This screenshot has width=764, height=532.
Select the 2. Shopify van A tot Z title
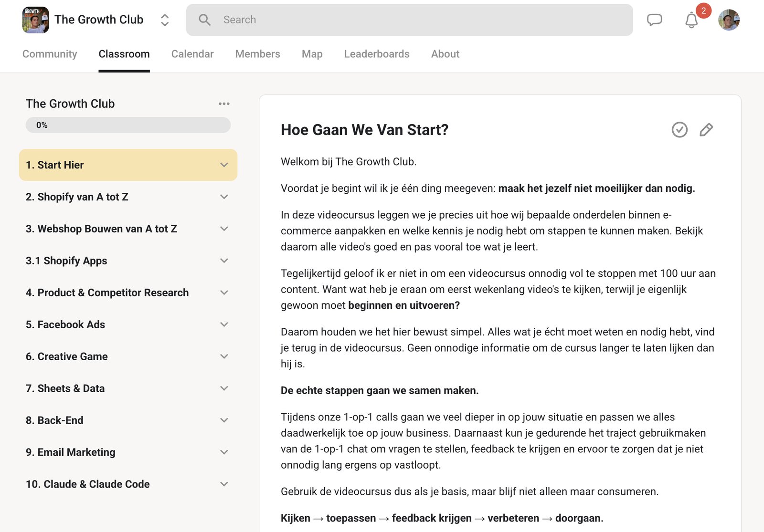[x=77, y=197]
